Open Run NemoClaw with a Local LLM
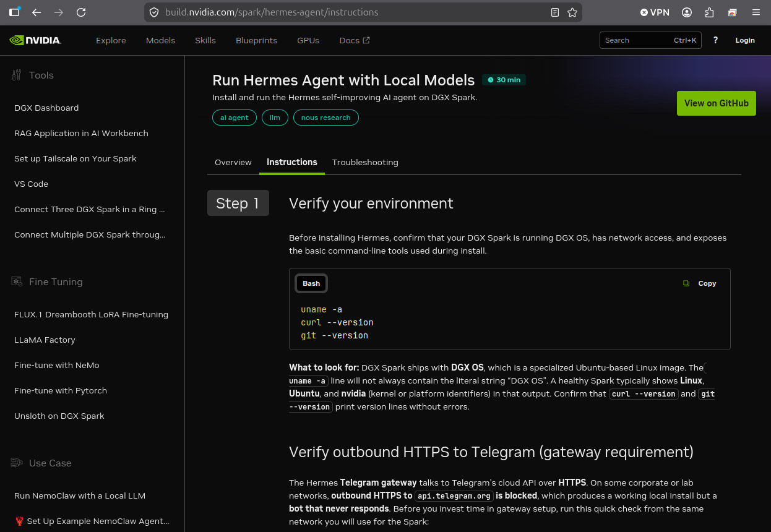 pyautogui.click(x=80, y=496)
